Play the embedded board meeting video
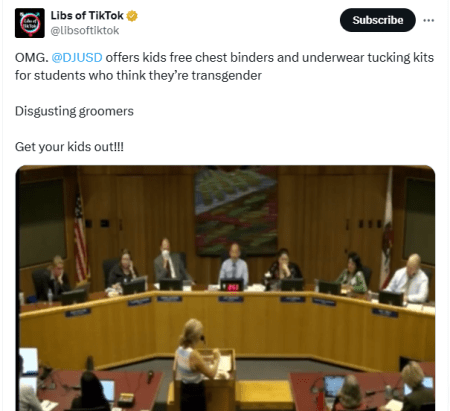Image resolution: width=450 pixels, height=411 pixels. (225, 288)
